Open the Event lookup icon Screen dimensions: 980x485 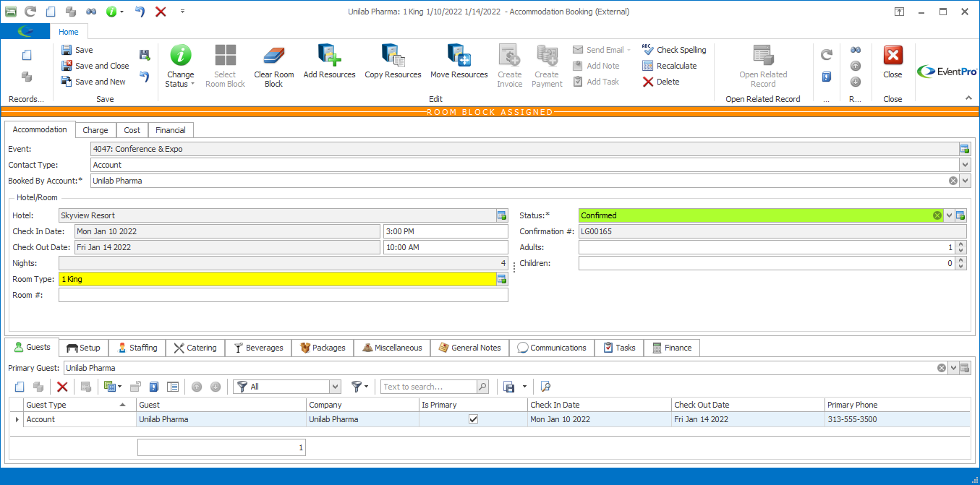965,149
